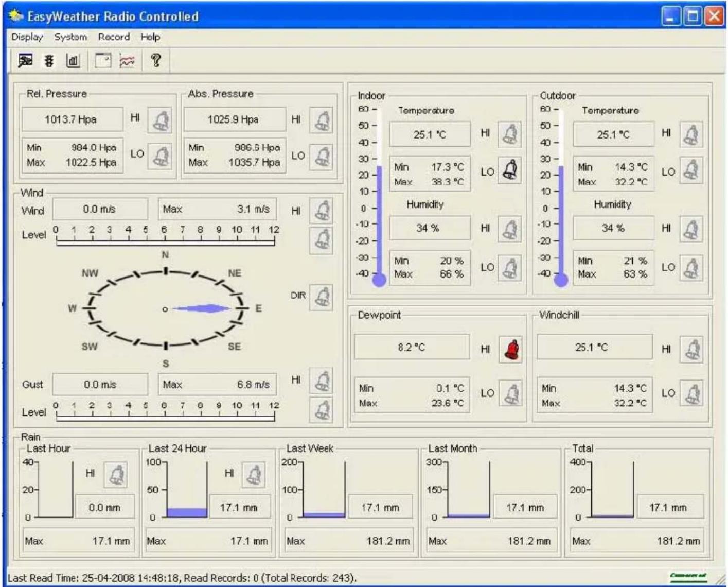The width and height of the screenshot is (728, 587).
Task: Click the Indoor Humidity HI alarm bell
Action: [510, 229]
